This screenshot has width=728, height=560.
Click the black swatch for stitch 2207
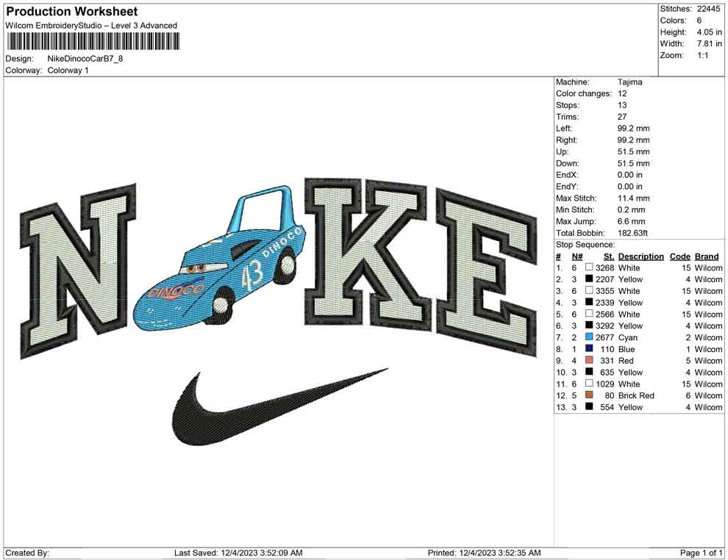coord(589,279)
